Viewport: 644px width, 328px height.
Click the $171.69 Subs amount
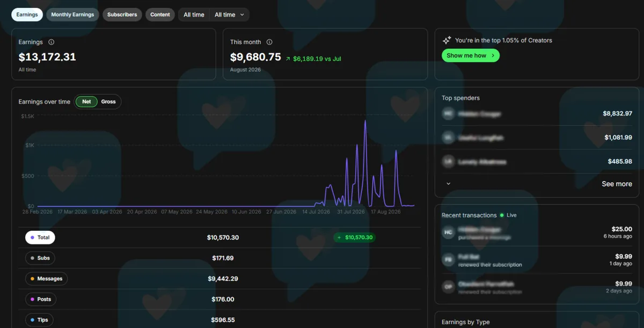click(x=223, y=258)
